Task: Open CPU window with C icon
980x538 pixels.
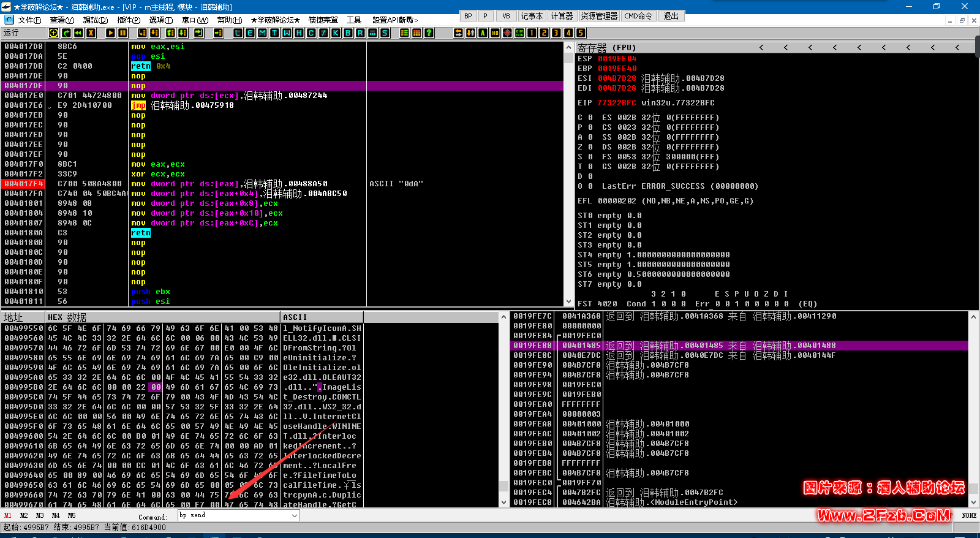Action: [x=311, y=33]
